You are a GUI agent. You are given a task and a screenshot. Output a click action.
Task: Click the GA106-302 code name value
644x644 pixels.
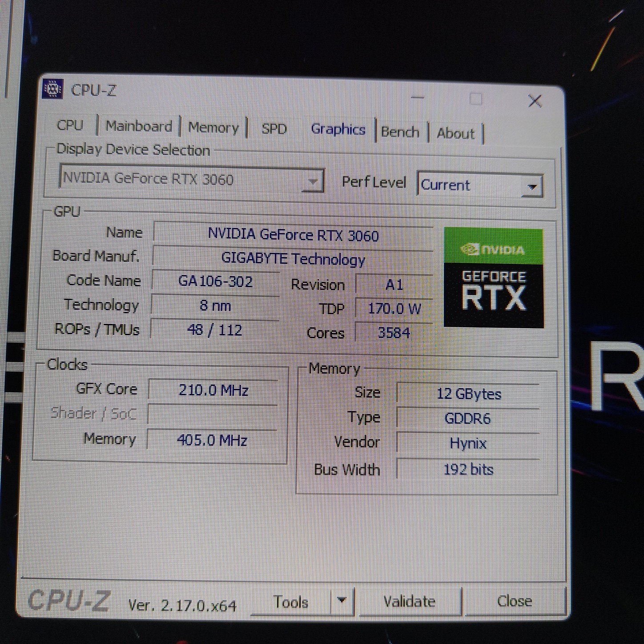pos(216,282)
